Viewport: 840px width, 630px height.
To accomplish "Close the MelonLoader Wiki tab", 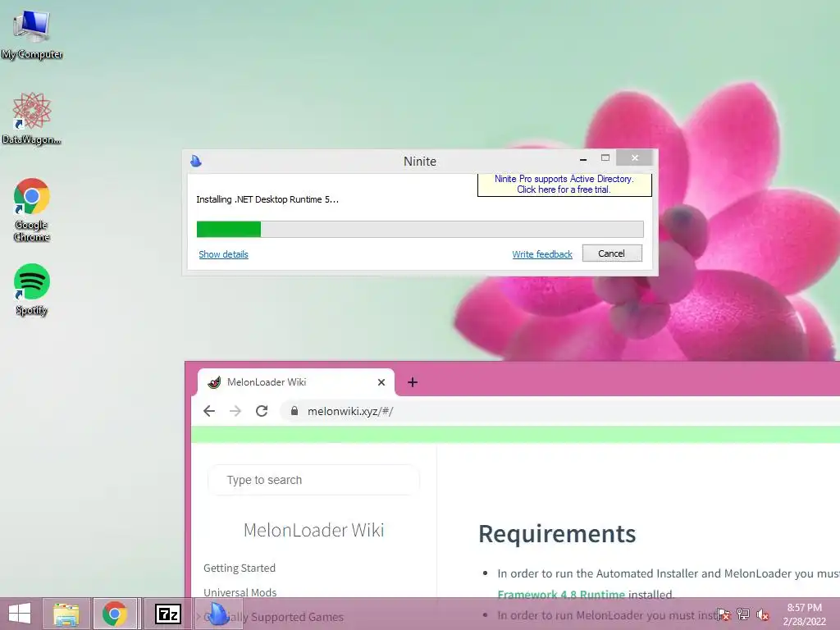I will point(381,382).
